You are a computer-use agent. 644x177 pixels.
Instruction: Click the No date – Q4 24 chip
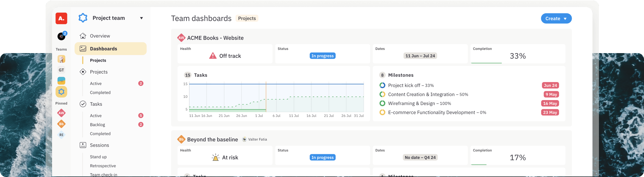[x=420, y=157]
